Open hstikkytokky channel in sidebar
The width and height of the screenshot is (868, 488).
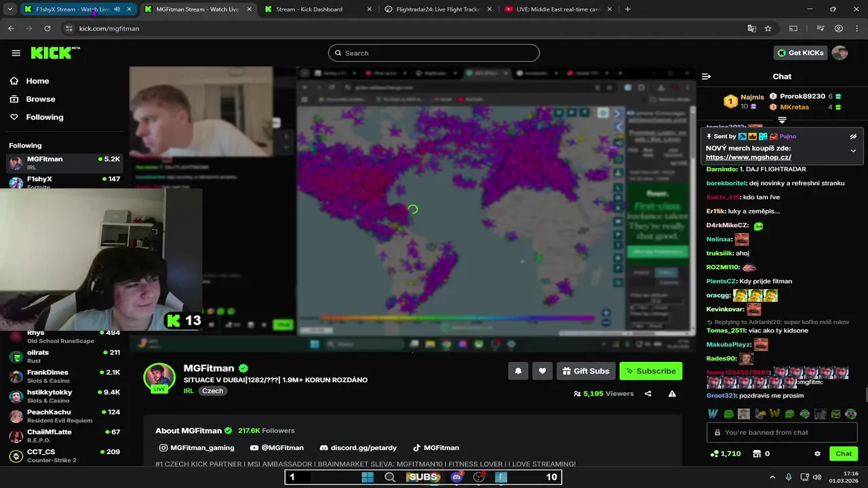point(64,396)
